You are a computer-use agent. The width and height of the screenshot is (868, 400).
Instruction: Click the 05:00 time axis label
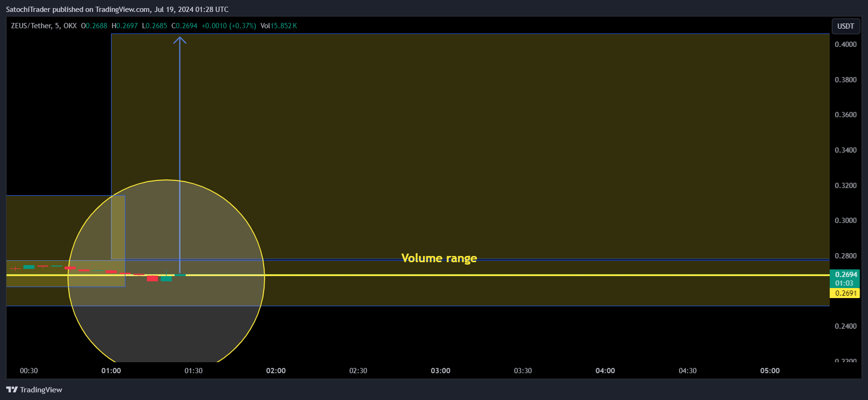[770, 371]
